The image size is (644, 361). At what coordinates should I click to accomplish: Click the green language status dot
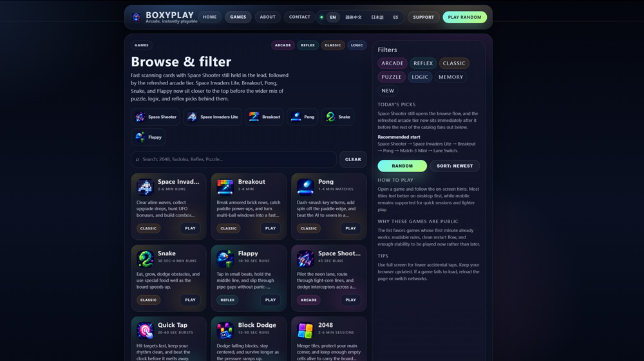coord(321,17)
